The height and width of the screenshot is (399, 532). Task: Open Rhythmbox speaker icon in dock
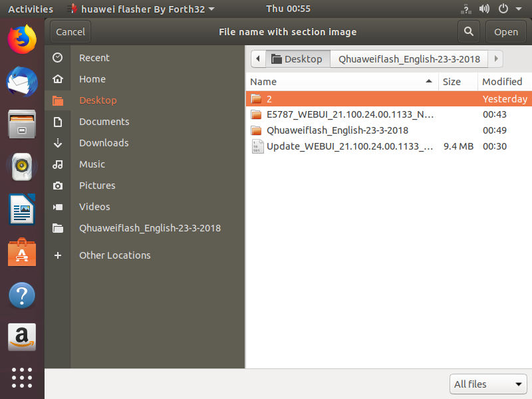tap(22, 167)
